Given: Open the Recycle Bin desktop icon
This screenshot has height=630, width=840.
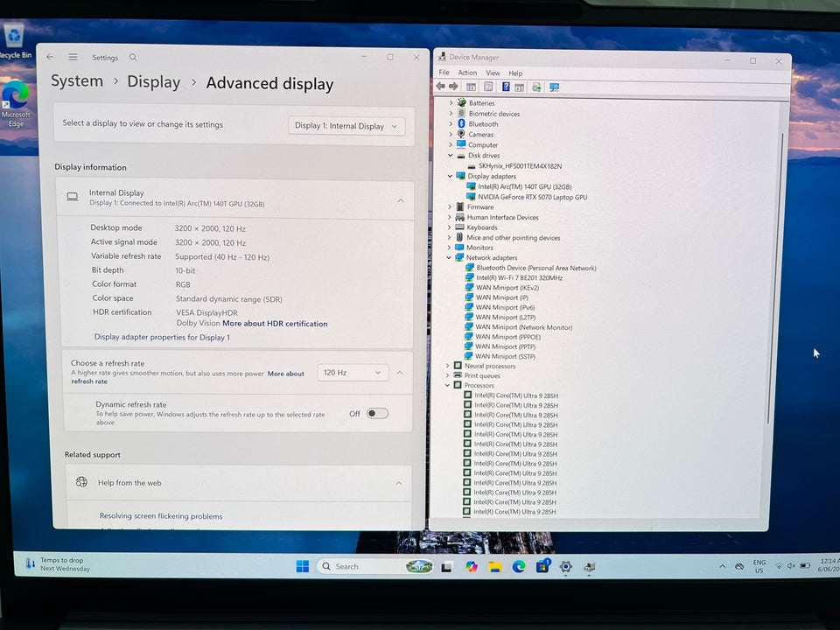Looking at the screenshot, I should point(15,41).
